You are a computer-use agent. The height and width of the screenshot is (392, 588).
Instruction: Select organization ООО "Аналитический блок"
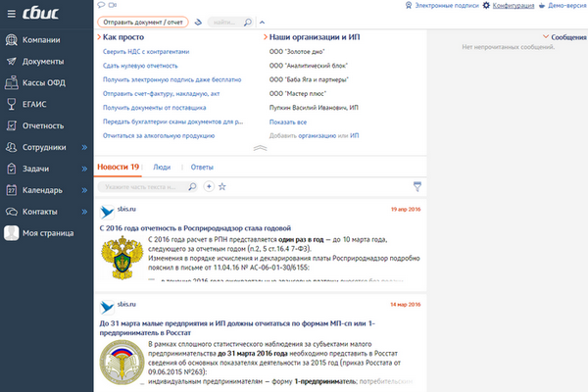click(x=309, y=66)
